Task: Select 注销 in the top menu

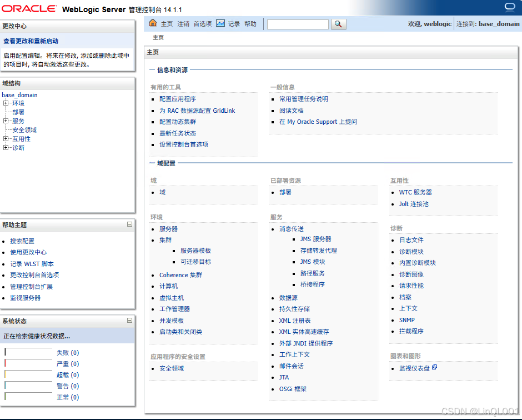Action: click(182, 24)
